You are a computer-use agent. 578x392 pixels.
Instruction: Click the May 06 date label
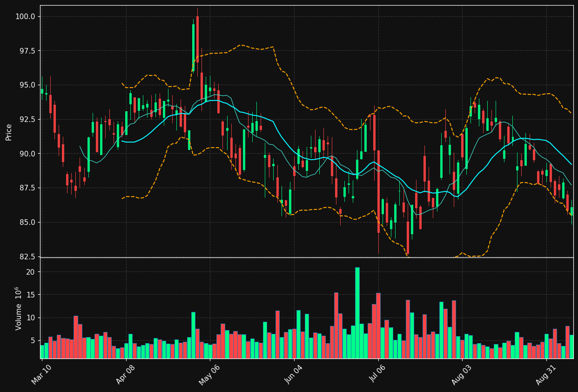(210, 374)
